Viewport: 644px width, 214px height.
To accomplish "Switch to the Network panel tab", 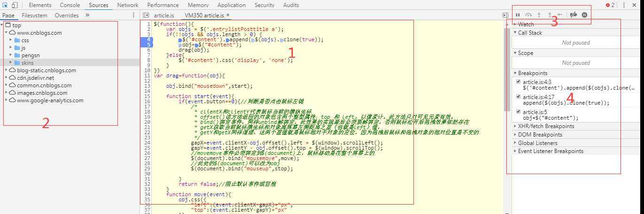I will click(x=128, y=5).
